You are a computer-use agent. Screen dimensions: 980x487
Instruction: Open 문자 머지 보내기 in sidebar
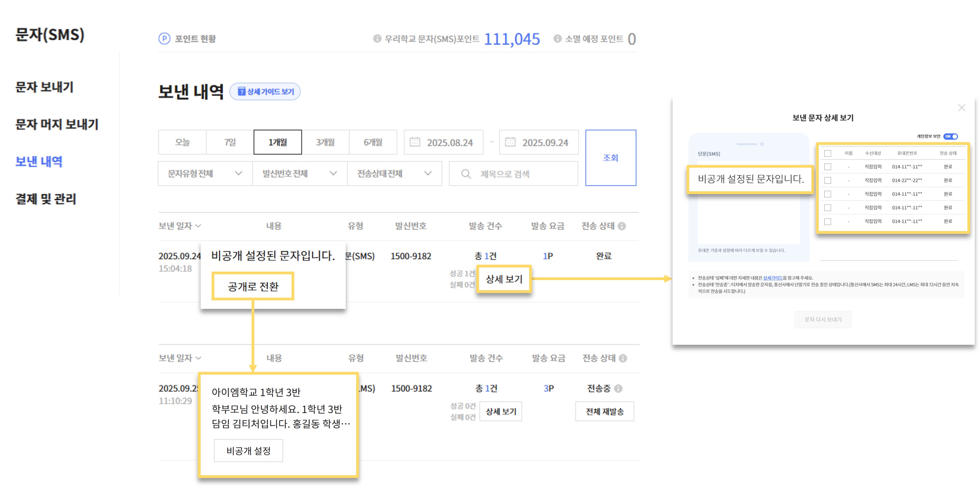click(x=57, y=124)
